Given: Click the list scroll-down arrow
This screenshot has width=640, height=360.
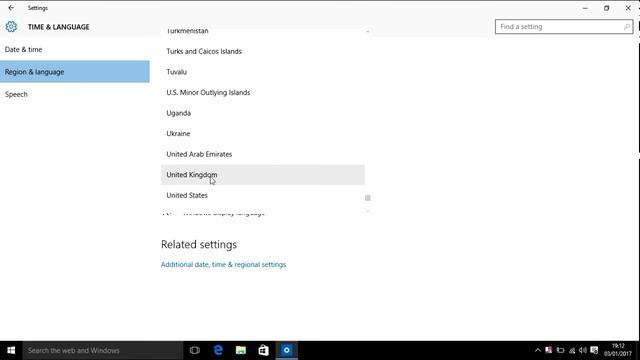Looking at the screenshot, I should (368, 211).
